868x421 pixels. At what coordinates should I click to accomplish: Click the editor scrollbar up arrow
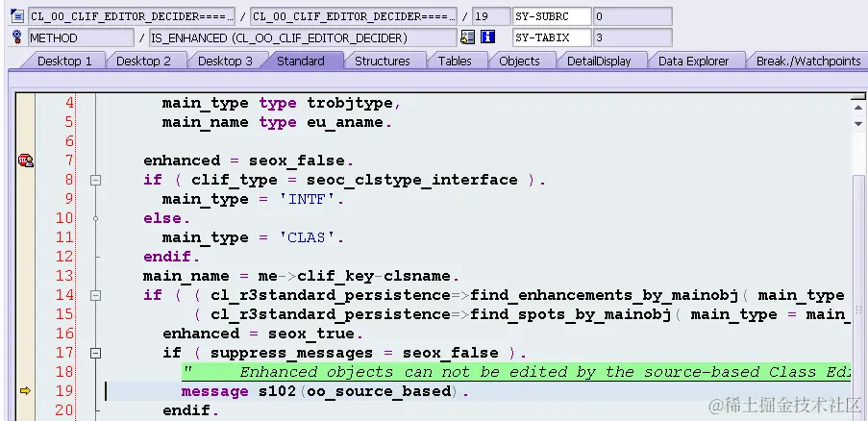point(858,108)
